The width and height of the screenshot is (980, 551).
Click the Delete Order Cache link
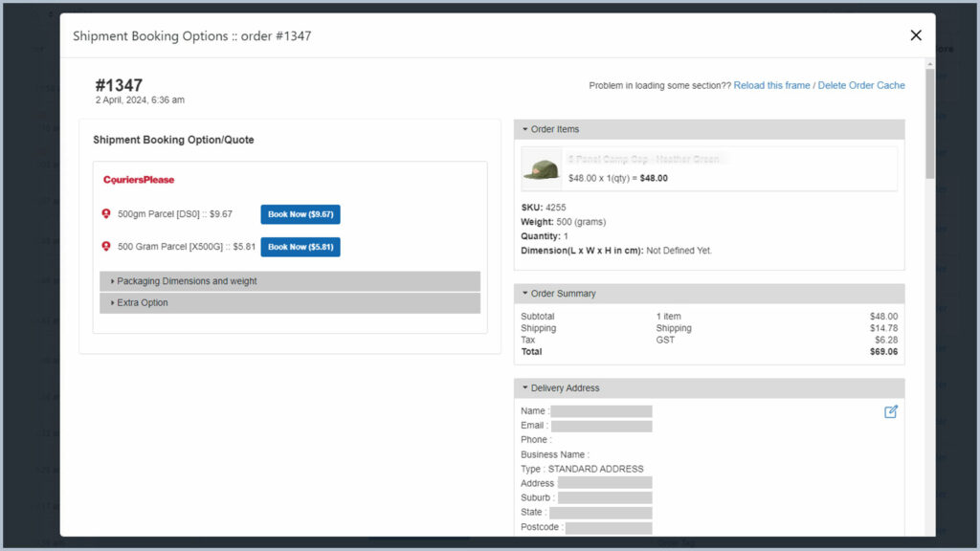pos(861,85)
